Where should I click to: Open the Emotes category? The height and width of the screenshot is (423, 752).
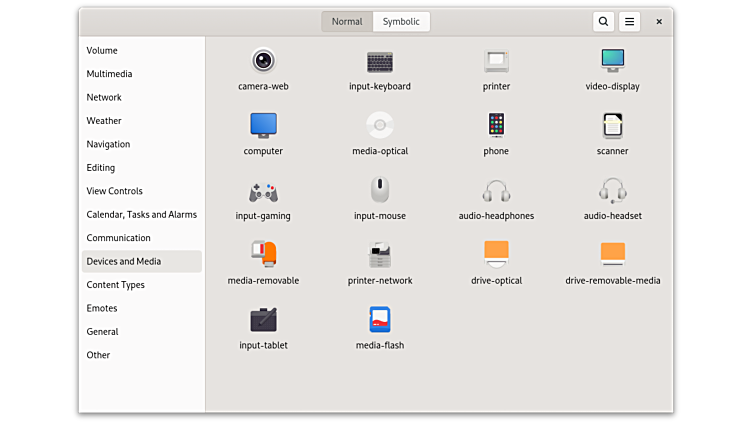coord(102,308)
